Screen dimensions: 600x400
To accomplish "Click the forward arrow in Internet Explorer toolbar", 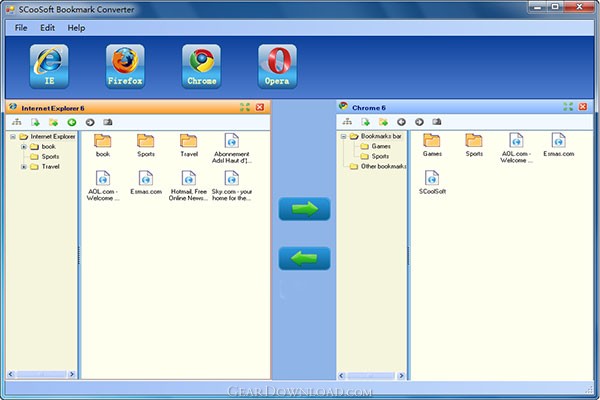I will tap(90, 122).
